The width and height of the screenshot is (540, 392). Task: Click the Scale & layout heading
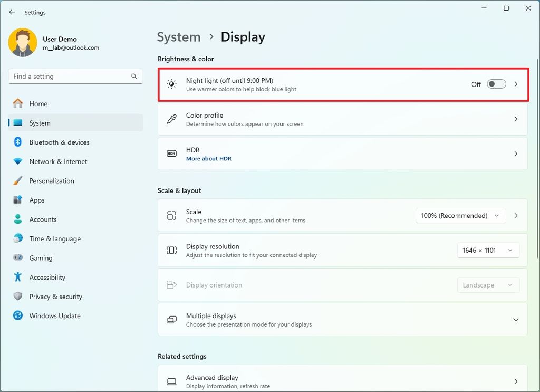[x=179, y=190]
